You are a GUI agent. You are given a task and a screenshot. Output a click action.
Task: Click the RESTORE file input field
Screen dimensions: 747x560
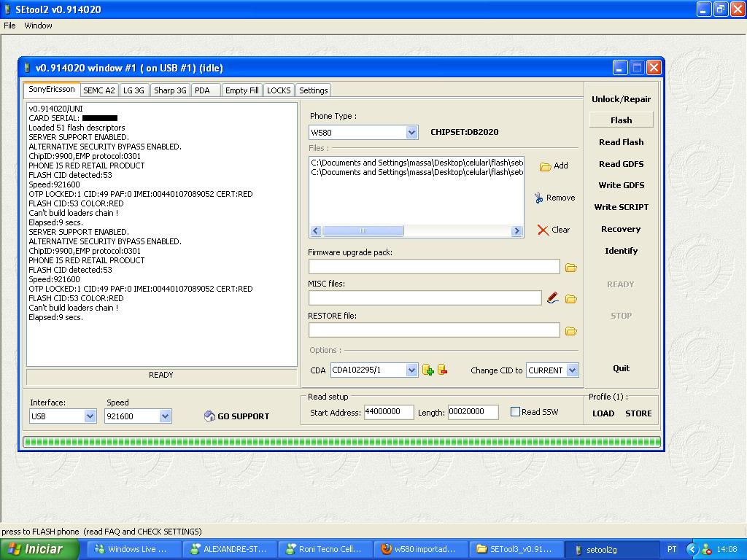[434, 330]
